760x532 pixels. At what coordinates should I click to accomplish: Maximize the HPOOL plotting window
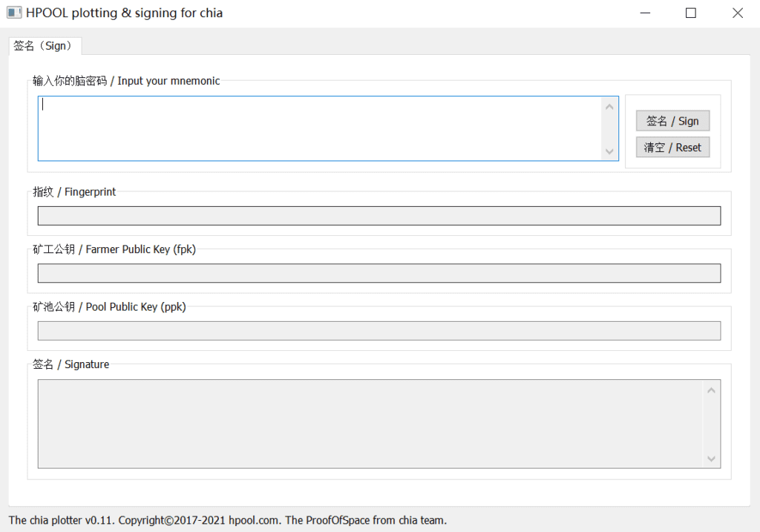[691, 13]
